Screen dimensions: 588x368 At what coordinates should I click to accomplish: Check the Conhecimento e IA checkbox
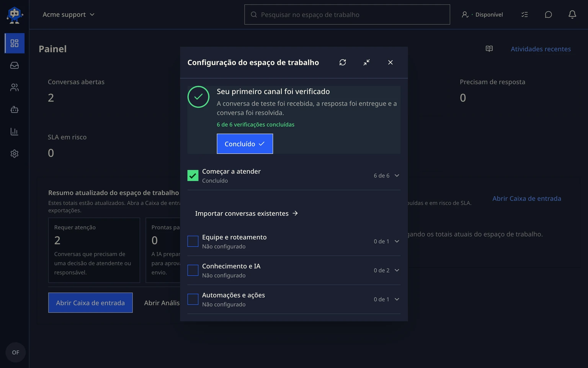pyautogui.click(x=193, y=270)
